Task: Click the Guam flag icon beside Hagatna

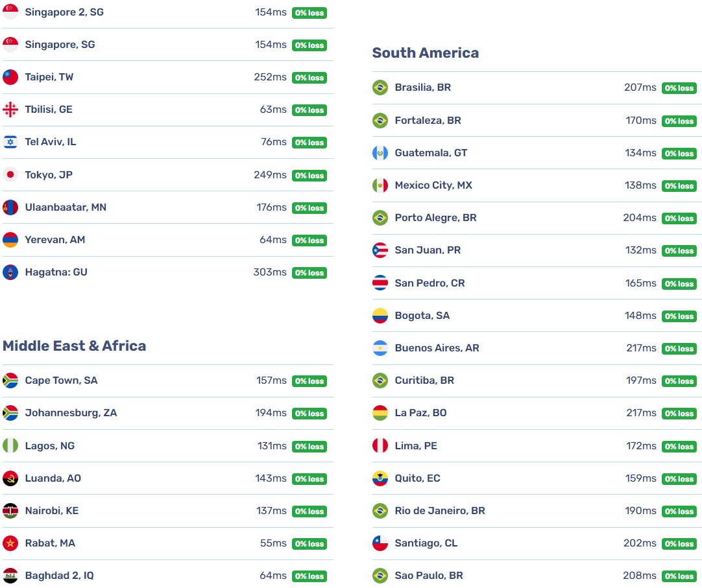Action: coord(10,272)
